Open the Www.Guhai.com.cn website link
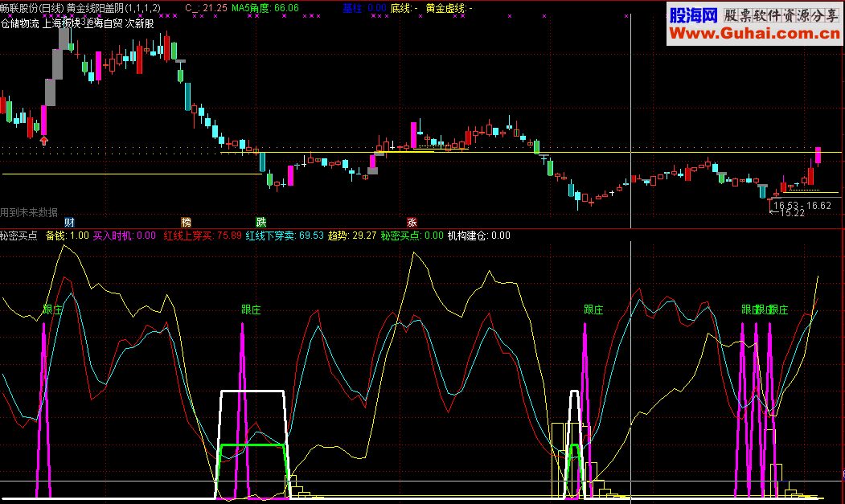Viewport: 845px width, 504px height. pos(754,34)
